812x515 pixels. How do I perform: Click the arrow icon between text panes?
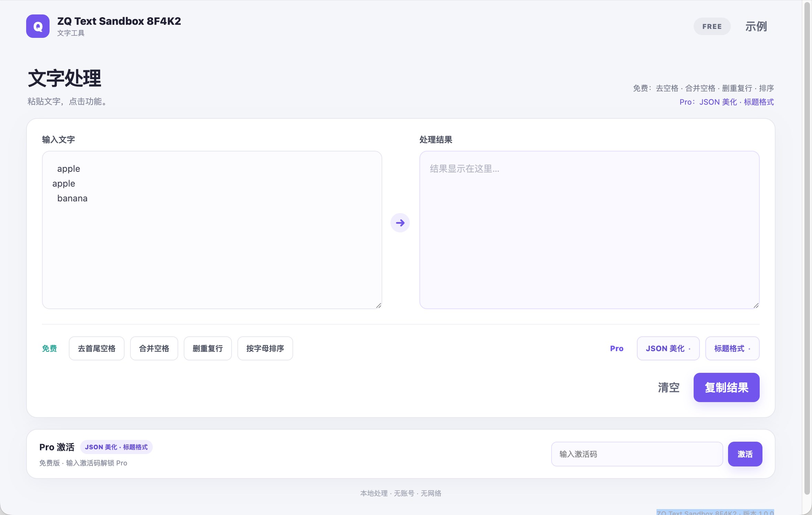400,223
